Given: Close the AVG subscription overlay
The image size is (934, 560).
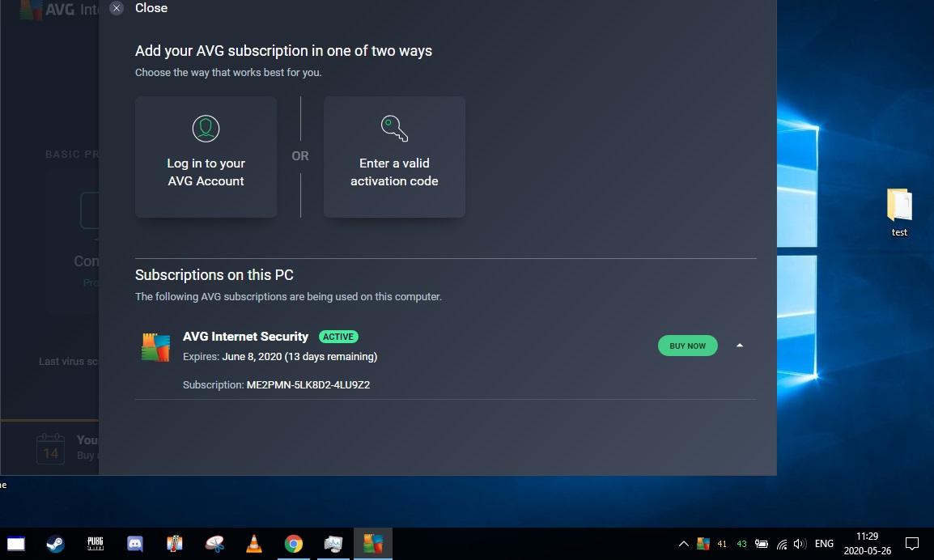Looking at the screenshot, I should 117,8.
